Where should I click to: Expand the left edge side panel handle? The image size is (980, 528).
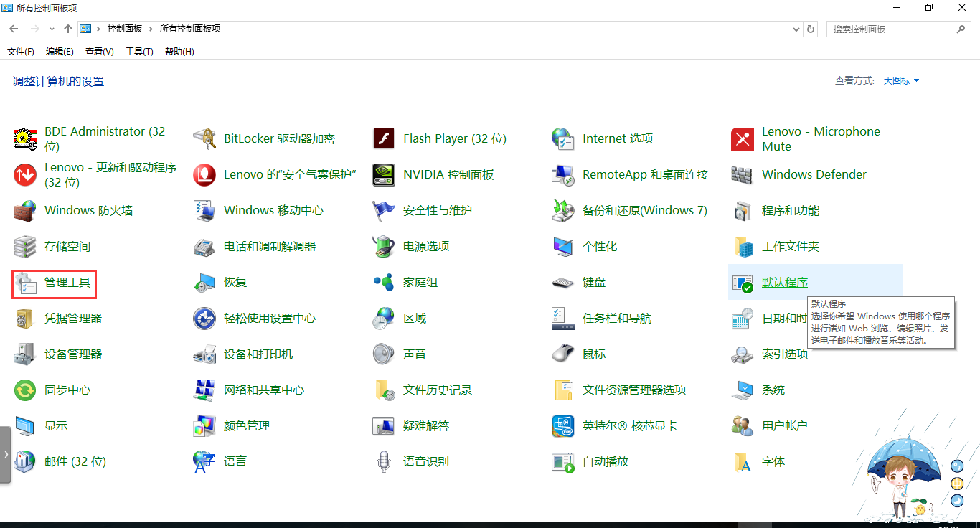[6, 455]
